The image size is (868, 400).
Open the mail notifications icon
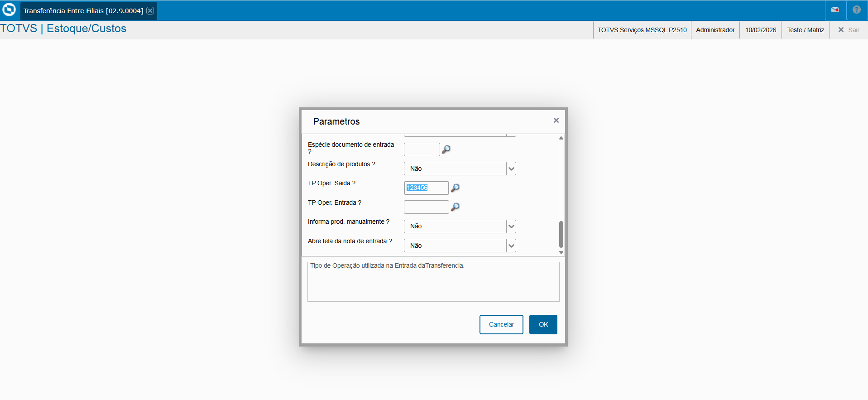pos(835,10)
